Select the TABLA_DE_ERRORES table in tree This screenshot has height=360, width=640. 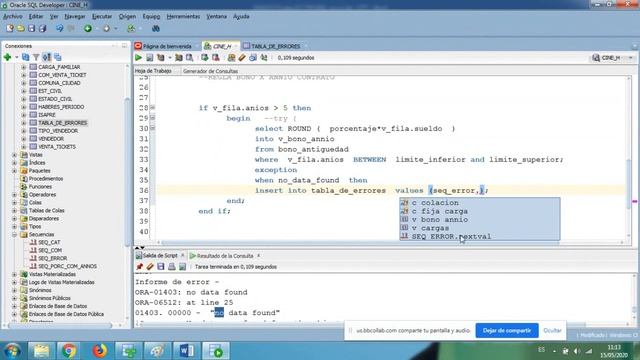pyautogui.click(x=62, y=123)
